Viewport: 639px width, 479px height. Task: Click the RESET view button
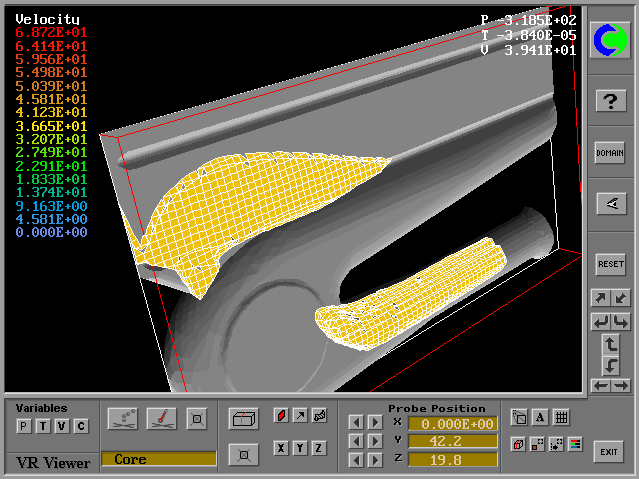click(610, 264)
